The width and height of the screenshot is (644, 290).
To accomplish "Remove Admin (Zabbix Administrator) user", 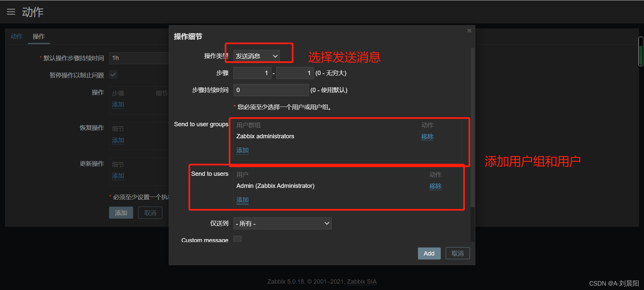I will click(435, 186).
